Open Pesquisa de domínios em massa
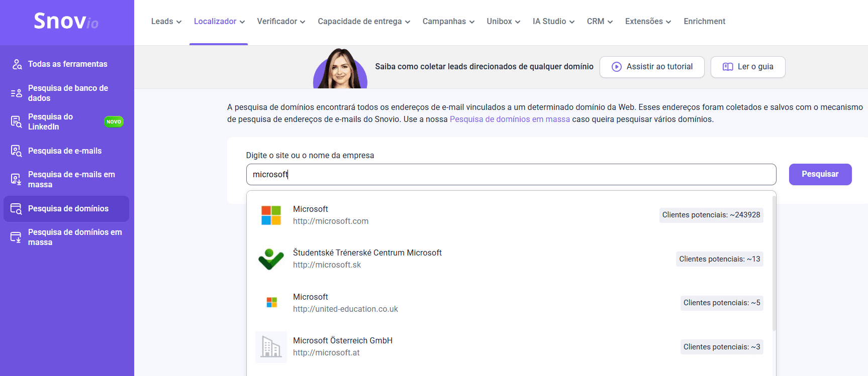This screenshot has width=868, height=376. click(x=66, y=237)
